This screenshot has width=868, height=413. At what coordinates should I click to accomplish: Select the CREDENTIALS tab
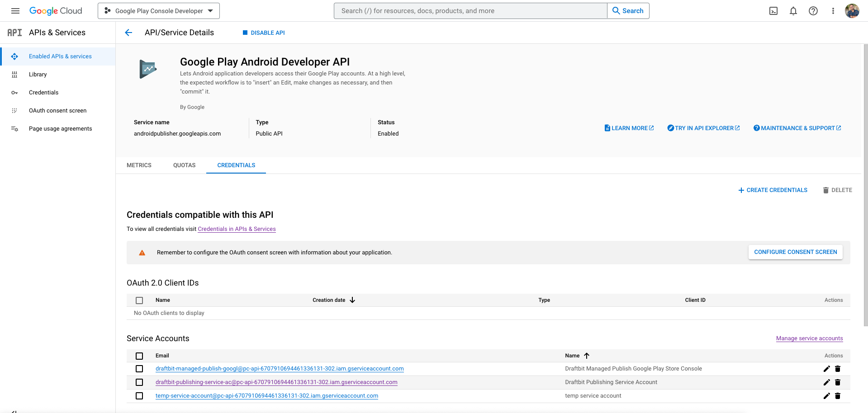(x=236, y=165)
